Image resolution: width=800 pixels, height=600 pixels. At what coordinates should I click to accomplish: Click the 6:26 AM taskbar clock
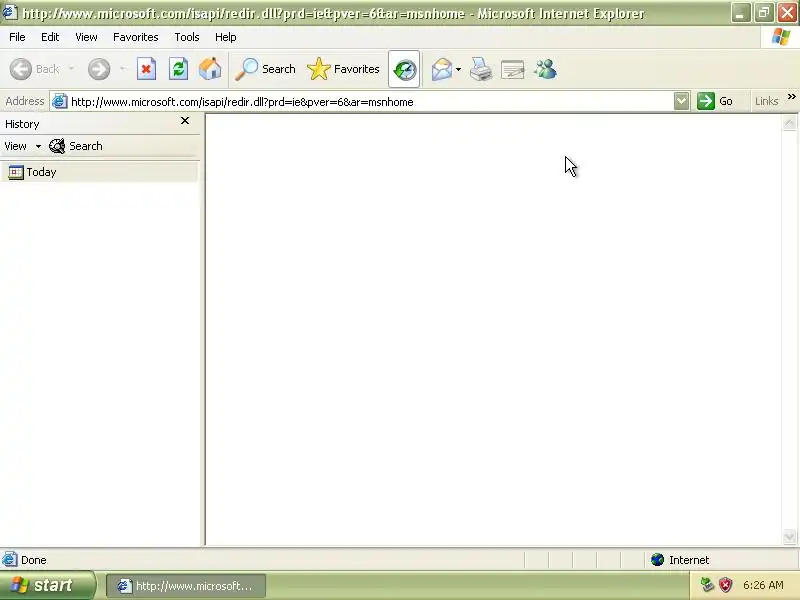763,585
